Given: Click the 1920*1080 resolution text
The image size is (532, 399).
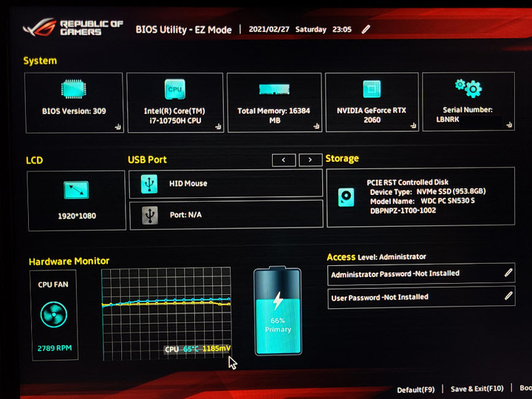Looking at the screenshot, I should pos(77,216).
